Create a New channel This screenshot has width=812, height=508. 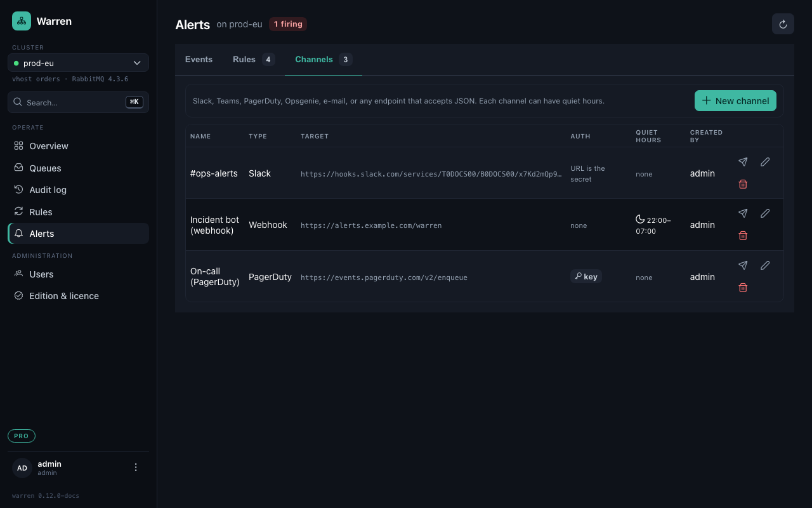(x=735, y=101)
